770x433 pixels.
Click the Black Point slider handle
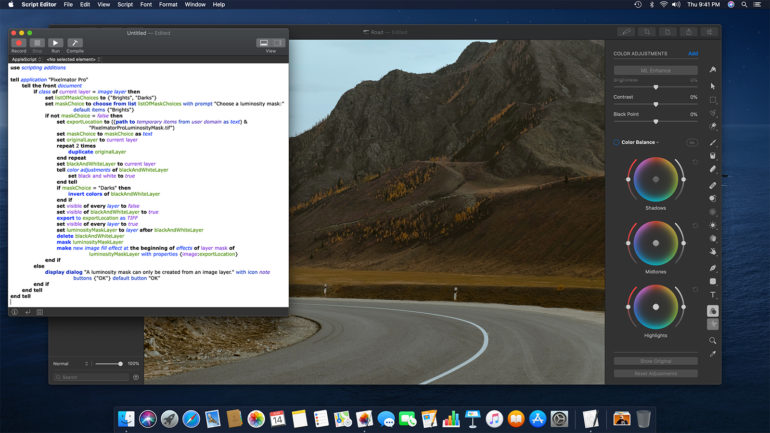656,122
